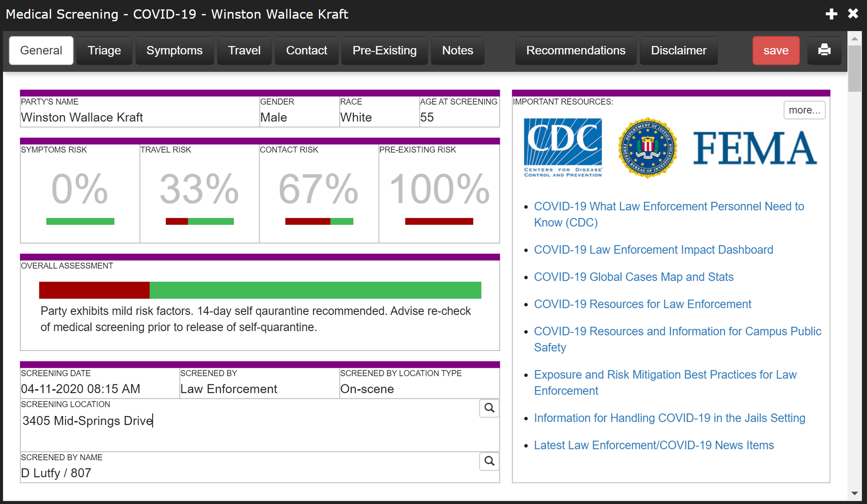Click the scrollbar down arrow

click(x=854, y=493)
